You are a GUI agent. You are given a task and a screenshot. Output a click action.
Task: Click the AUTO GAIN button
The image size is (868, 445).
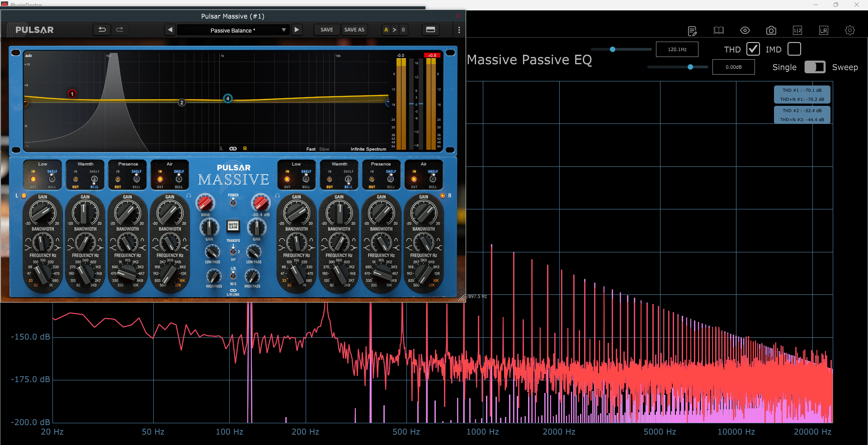[233, 226]
